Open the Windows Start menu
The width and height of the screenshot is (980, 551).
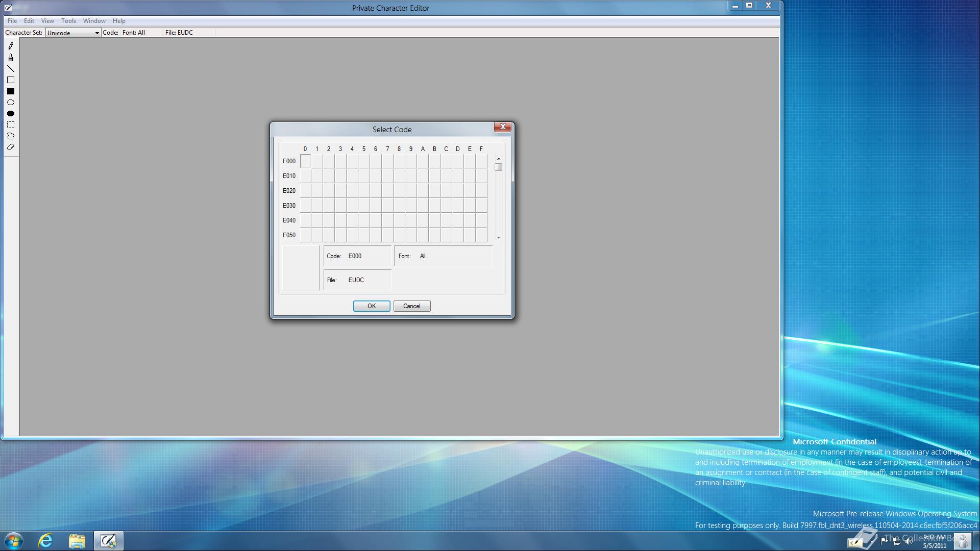14,541
